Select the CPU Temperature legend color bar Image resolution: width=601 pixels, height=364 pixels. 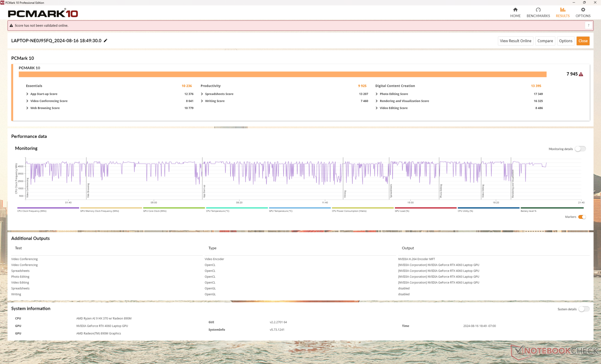[x=237, y=208]
